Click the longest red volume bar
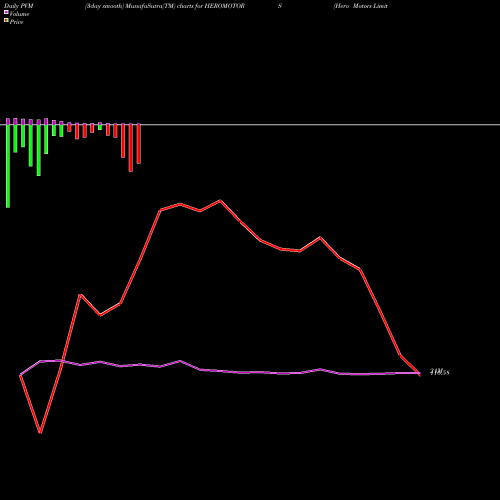The image size is (500, 500). point(131,148)
